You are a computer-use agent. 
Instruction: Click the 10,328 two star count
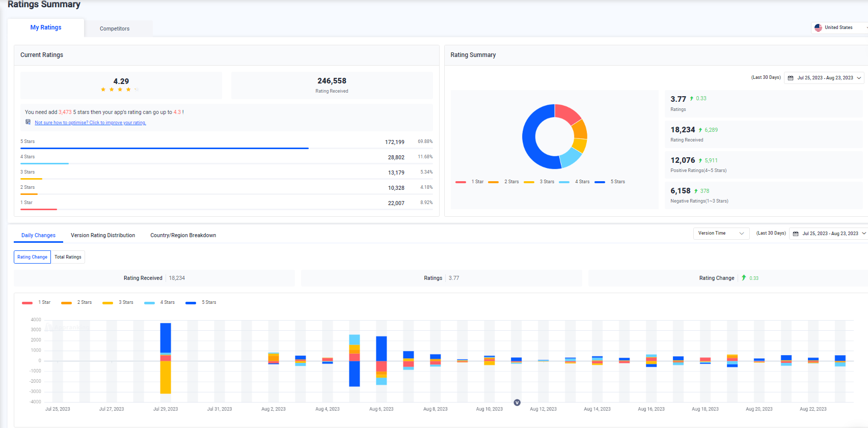396,188
